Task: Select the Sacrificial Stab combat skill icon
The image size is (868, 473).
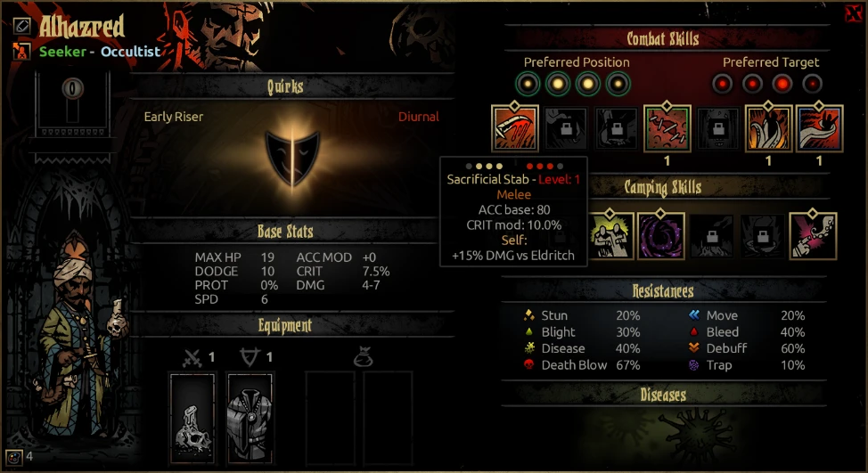Action: coord(515,128)
